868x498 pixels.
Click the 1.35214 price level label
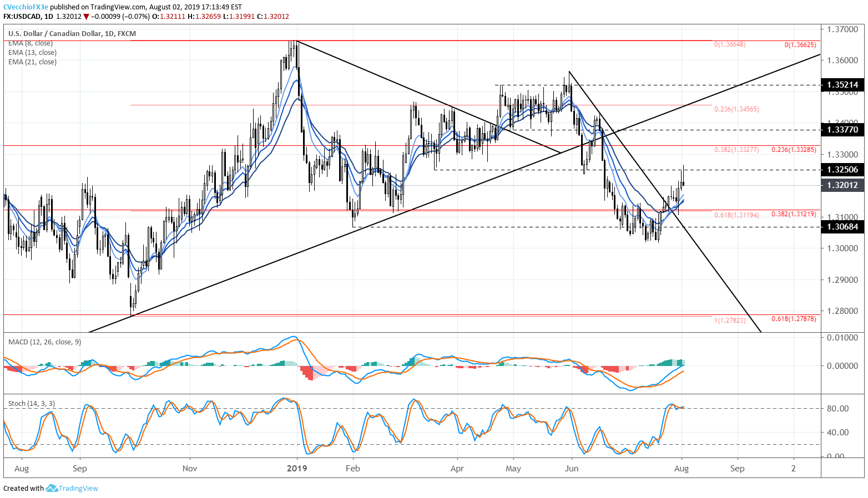(842, 85)
